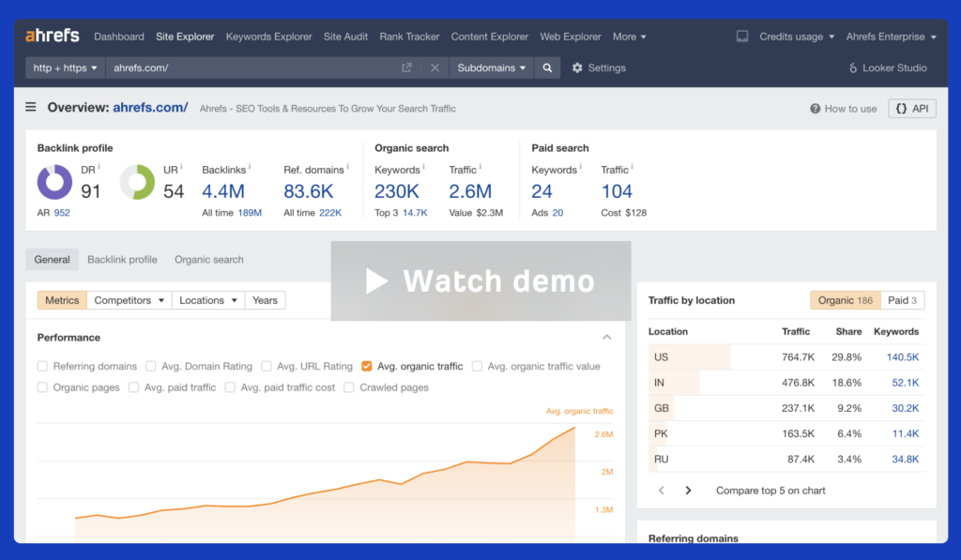961x560 pixels.
Task: Select Organic 186 in Traffic by location
Action: tap(846, 300)
